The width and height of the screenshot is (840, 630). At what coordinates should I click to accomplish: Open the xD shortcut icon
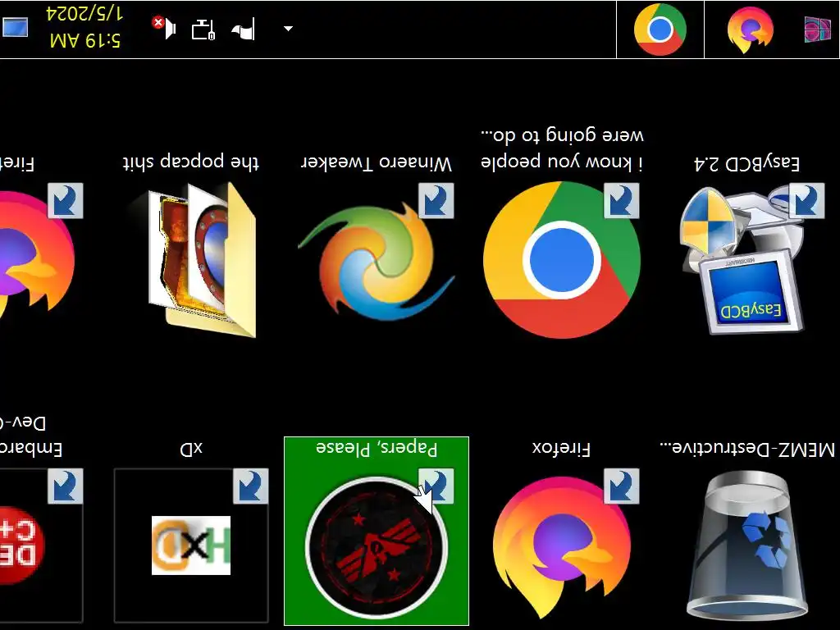click(191, 546)
